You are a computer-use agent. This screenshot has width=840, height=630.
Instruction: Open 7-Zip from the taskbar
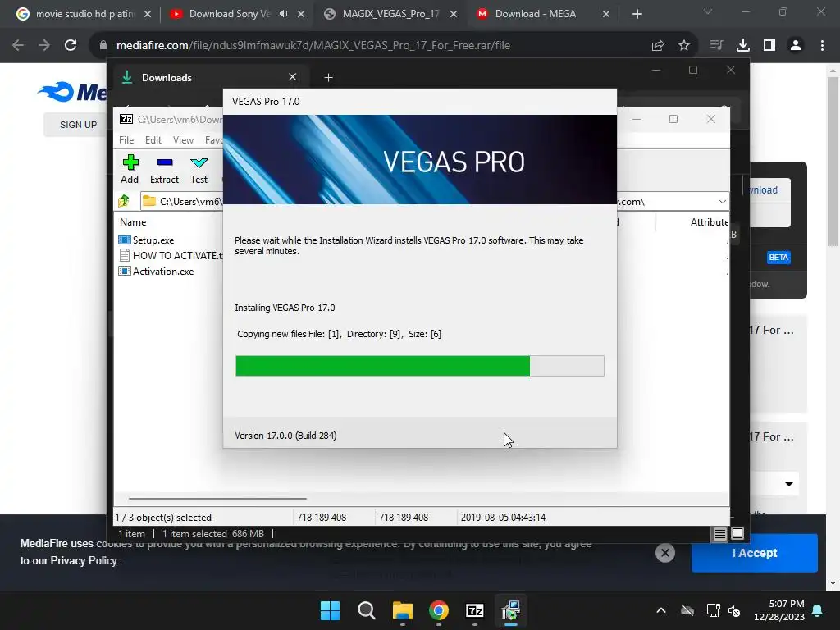point(475,610)
